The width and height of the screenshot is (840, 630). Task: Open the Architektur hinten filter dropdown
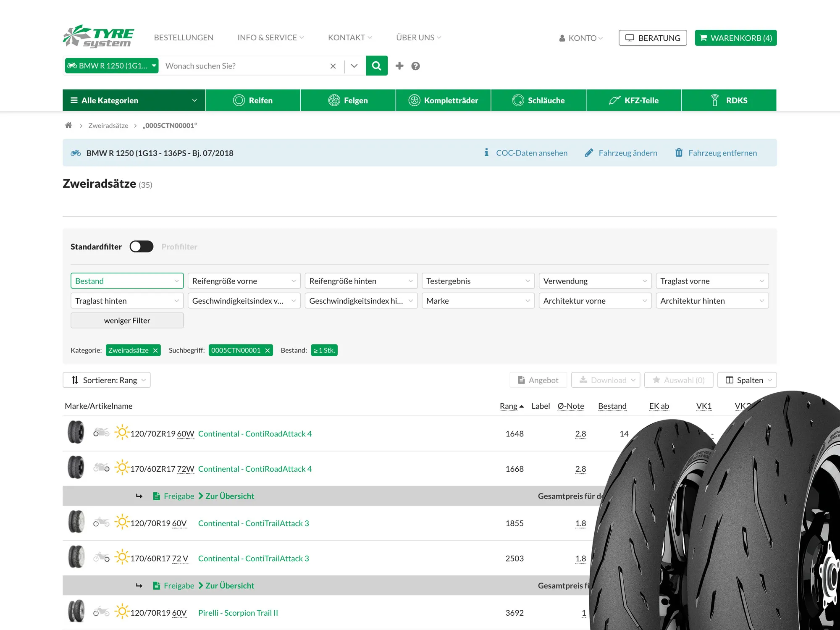[x=712, y=301]
